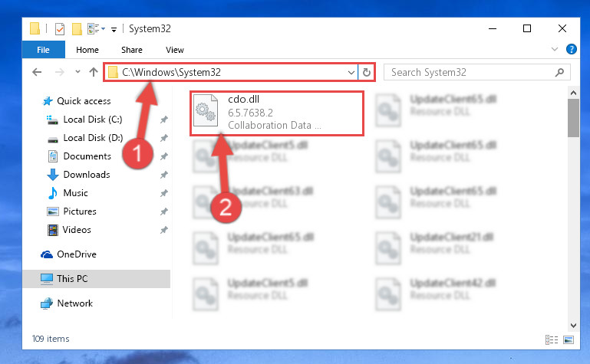Image resolution: width=590 pixels, height=364 pixels.
Task: Open the Customize Quick Access Toolbar dropdown
Action: [114, 29]
